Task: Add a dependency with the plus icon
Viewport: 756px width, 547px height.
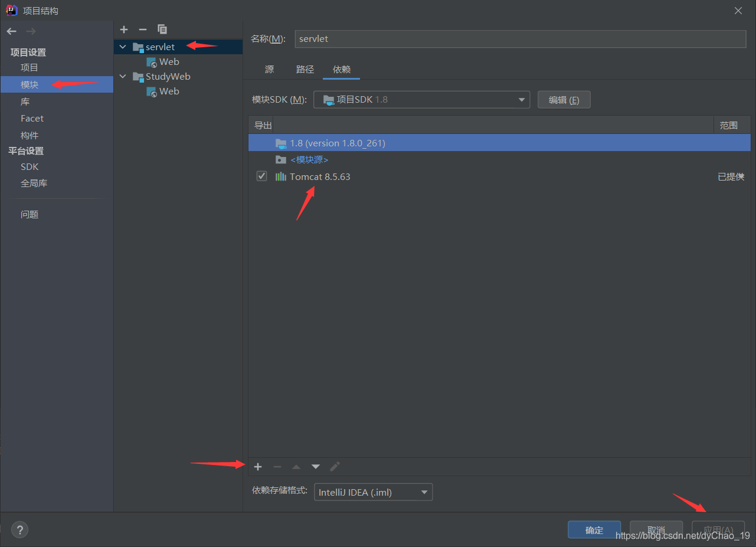Action: [x=258, y=467]
